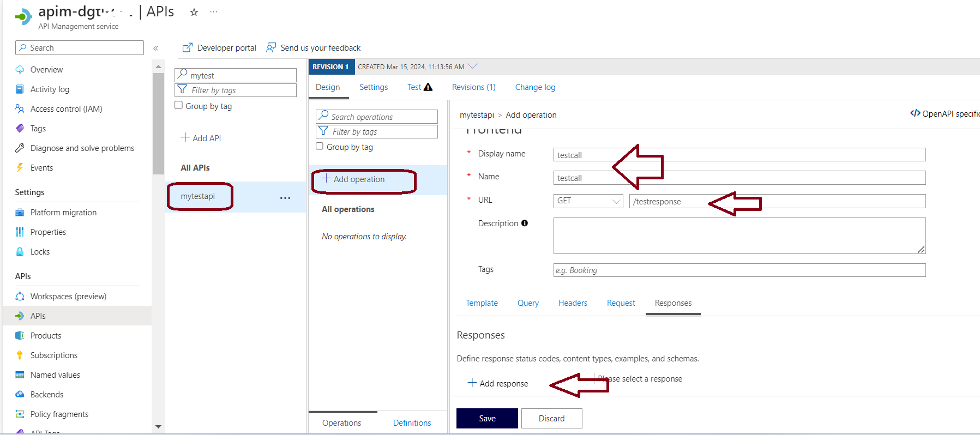Viewport: 980px width, 435px height.
Task: Click the Backends icon
Action: click(20, 395)
